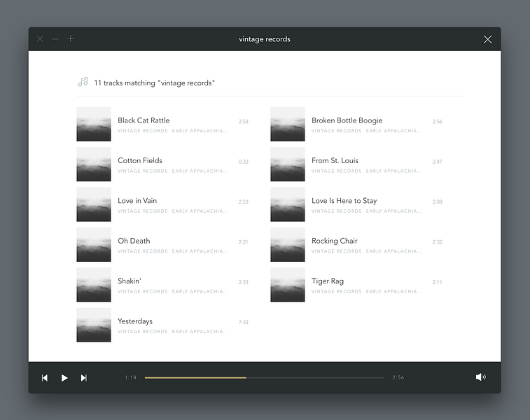Open the Cotton Fields album cover
530x420 pixels.
coord(94,164)
